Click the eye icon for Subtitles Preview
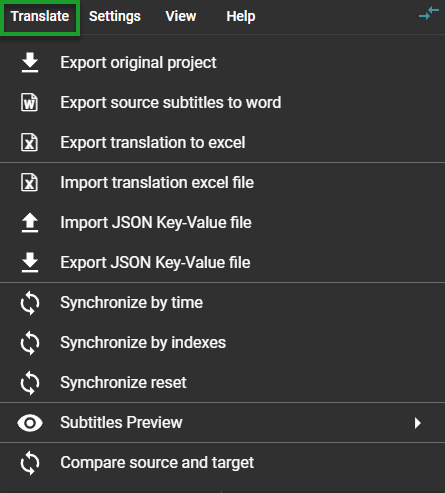 (30, 423)
